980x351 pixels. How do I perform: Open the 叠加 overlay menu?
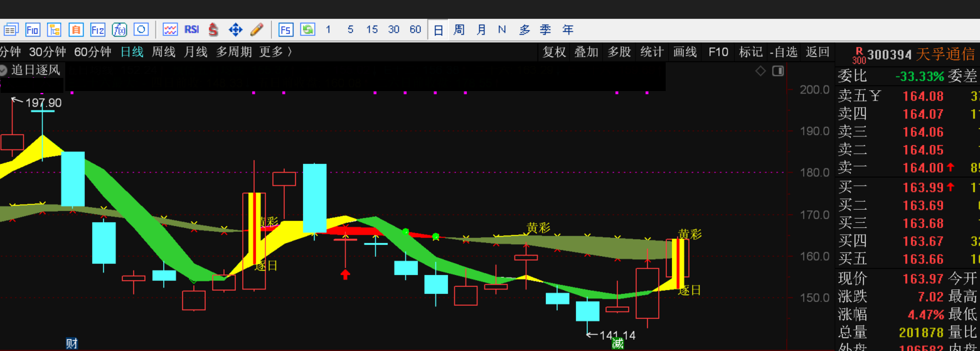[x=587, y=52]
